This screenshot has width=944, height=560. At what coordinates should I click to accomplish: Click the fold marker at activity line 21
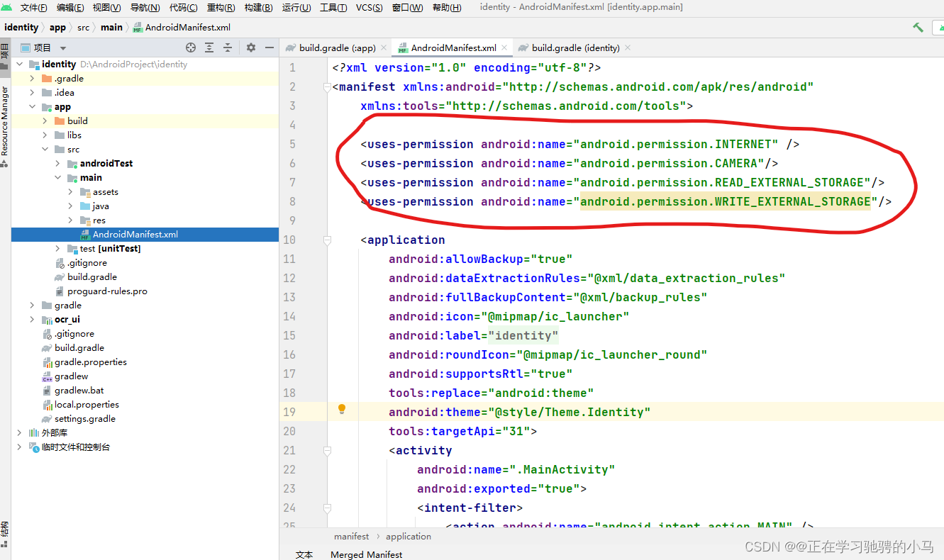(327, 451)
